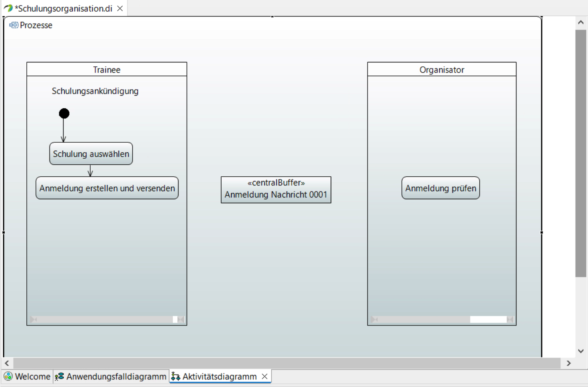Click Trainee partition scrollbar right arrow
The height and width of the screenshot is (387, 588).
[x=181, y=319]
